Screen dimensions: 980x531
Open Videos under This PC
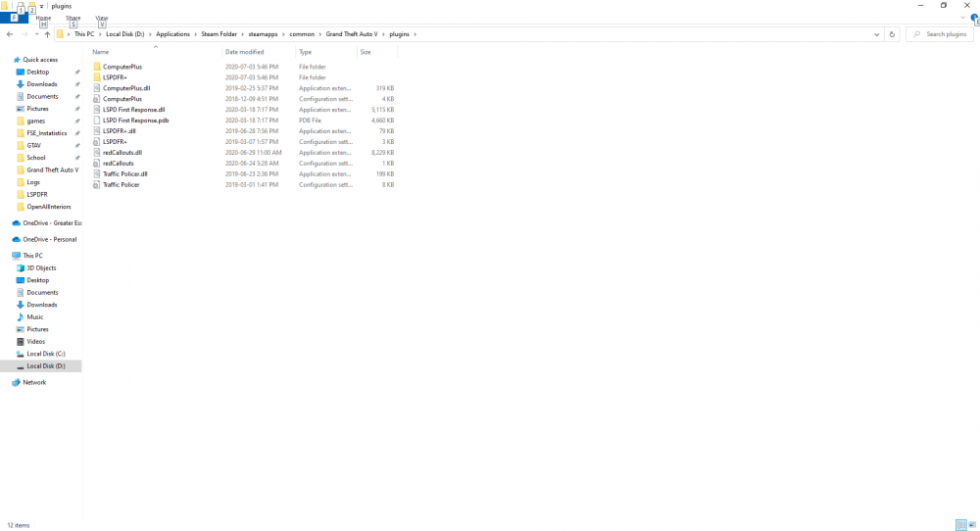pos(35,342)
